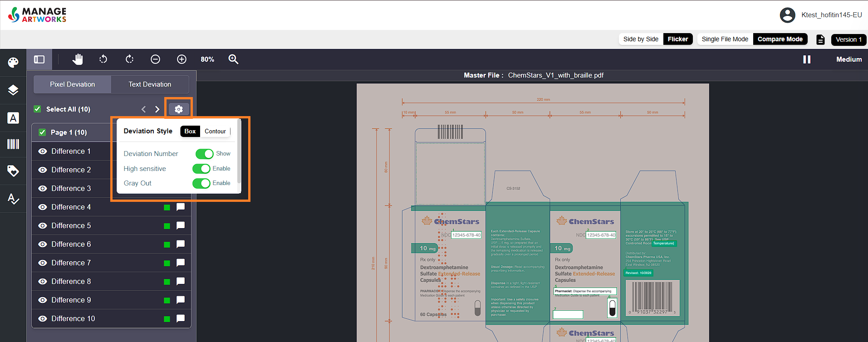Rotate artwork clockwise

(x=129, y=59)
